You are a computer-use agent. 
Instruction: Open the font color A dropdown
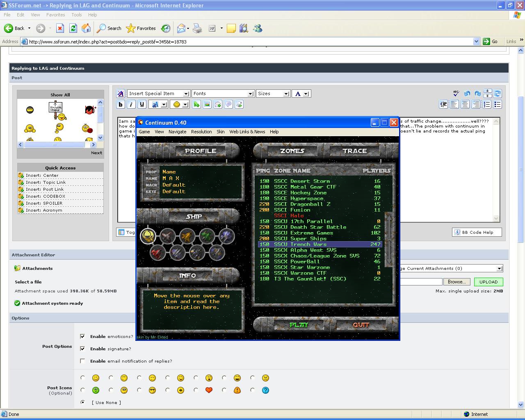(x=301, y=94)
